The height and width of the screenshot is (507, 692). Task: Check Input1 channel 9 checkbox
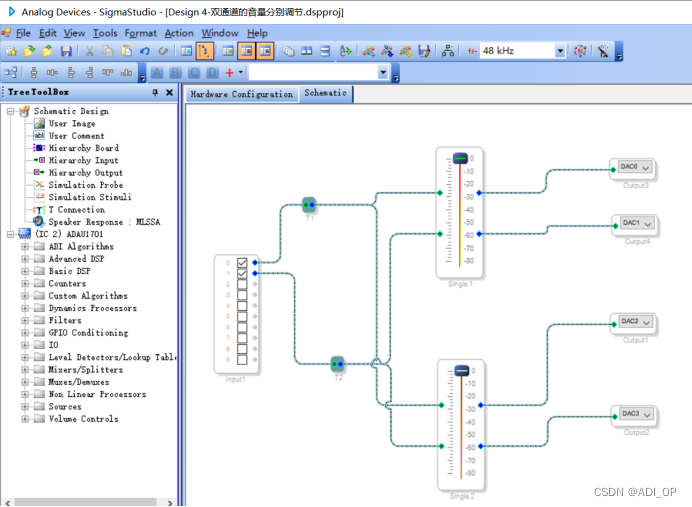pos(242,360)
